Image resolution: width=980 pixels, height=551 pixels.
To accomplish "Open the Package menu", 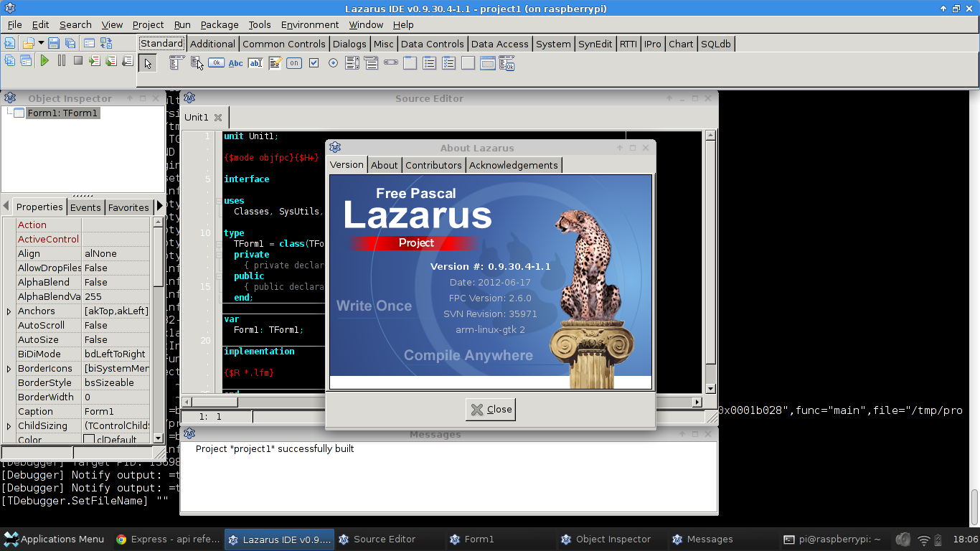I will [x=219, y=24].
